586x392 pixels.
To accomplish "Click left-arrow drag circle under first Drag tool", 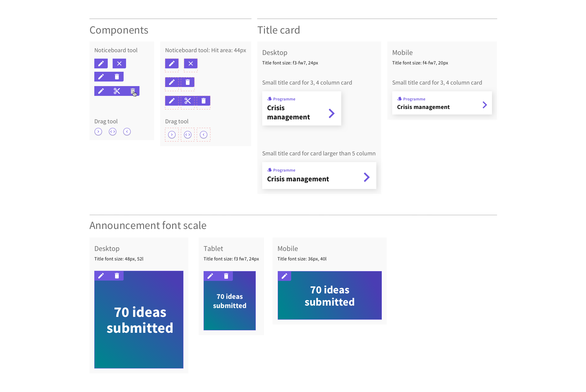I will (x=127, y=132).
